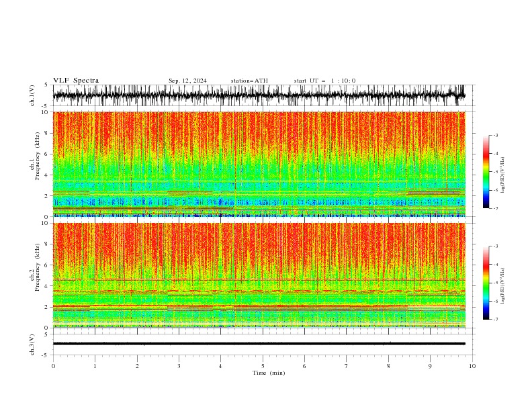Viewport: 532px width, 411px height.
Task: Click the ch.2 'Frequency (kHz)' axis label
Action: pyautogui.click(x=38, y=267)
